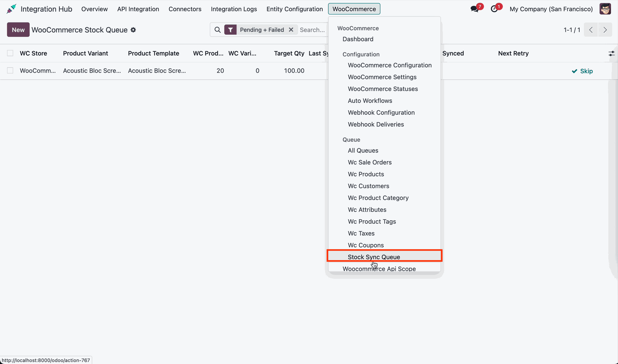The image size is (618, 364).
Task: Click the Integration Hub logo icon
Action: pyautogui.click(x=11, y=9)
